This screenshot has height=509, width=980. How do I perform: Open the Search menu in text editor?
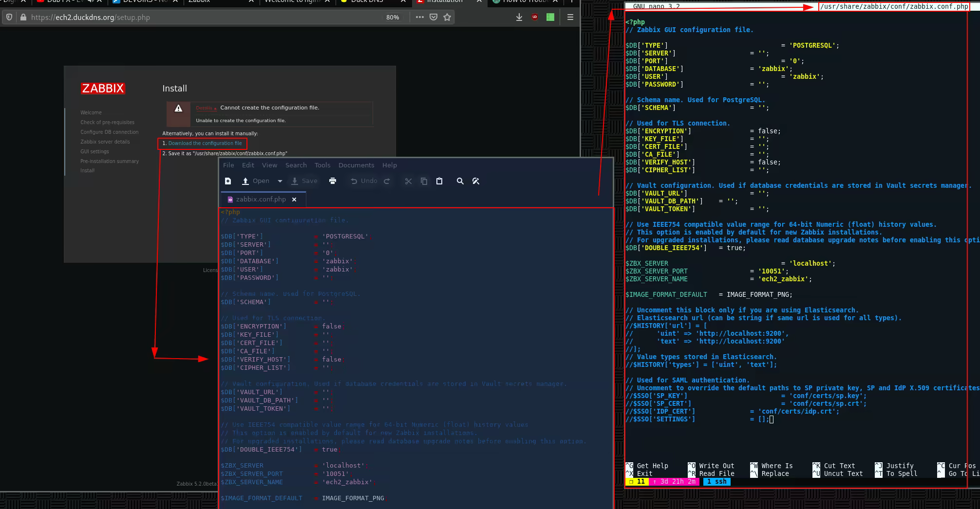point(296,165)
